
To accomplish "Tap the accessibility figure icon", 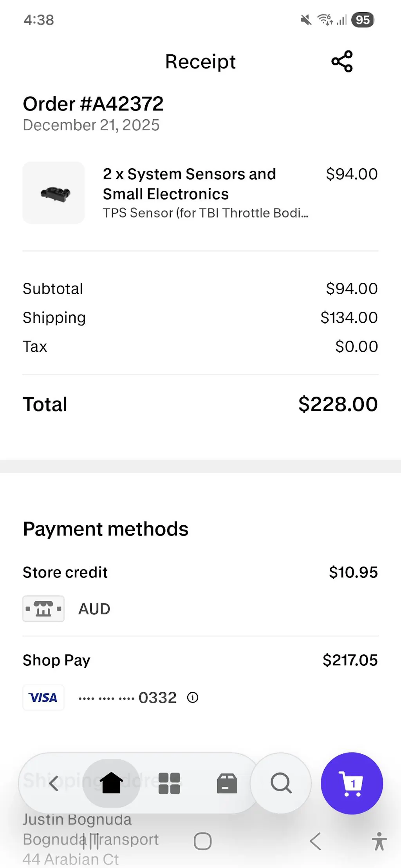I will tap(379, 841).
